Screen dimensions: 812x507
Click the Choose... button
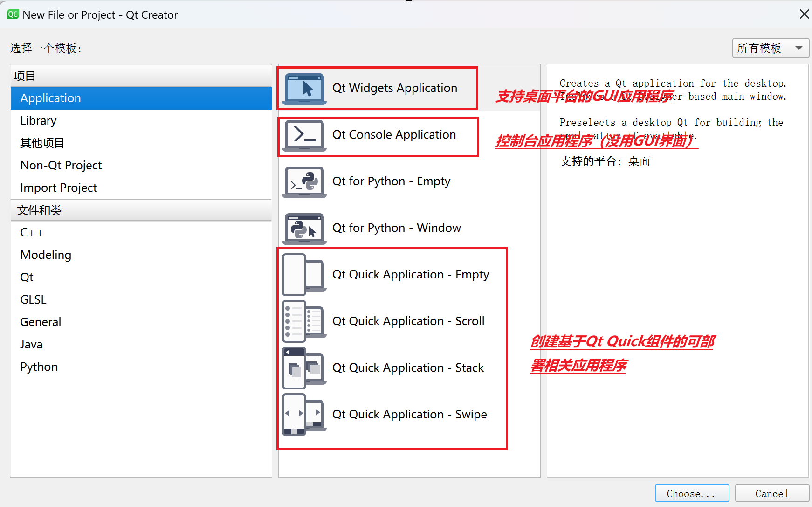(692, 493)
